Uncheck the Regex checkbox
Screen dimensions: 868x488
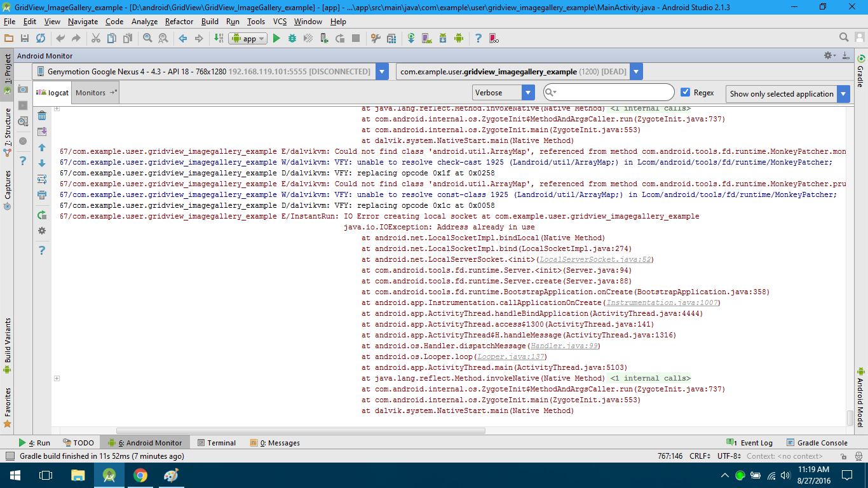click(685, 93)
